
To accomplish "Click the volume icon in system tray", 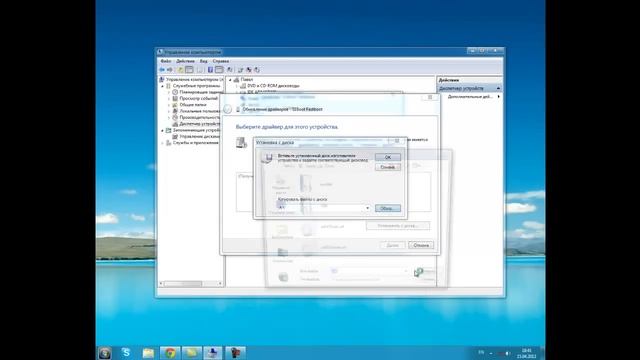I will (507, 353).
